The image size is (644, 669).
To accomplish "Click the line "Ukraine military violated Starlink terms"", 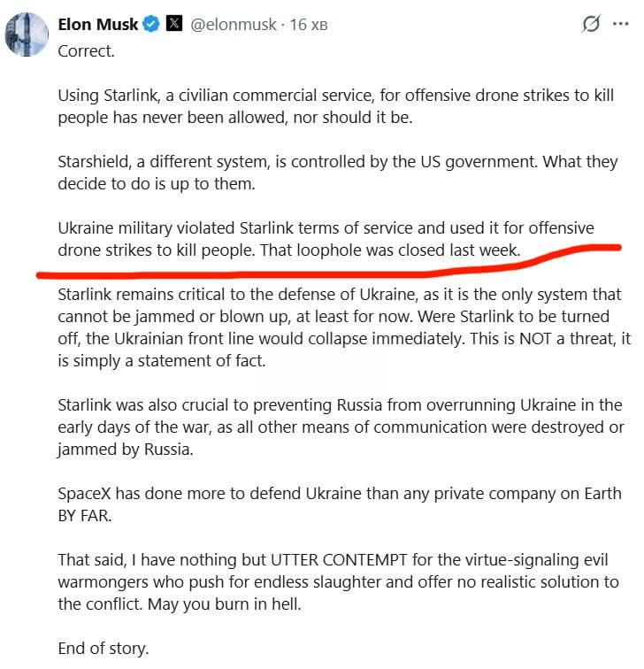I will pyautogui.click(x=326, y=228).
